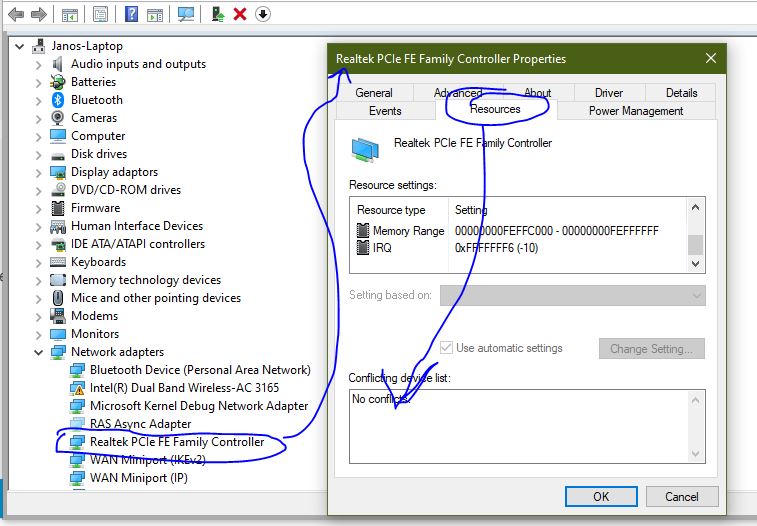Screen dimensions: 757x526
Task: Click the show/hide console tree icon
Action: coord(70,14)
